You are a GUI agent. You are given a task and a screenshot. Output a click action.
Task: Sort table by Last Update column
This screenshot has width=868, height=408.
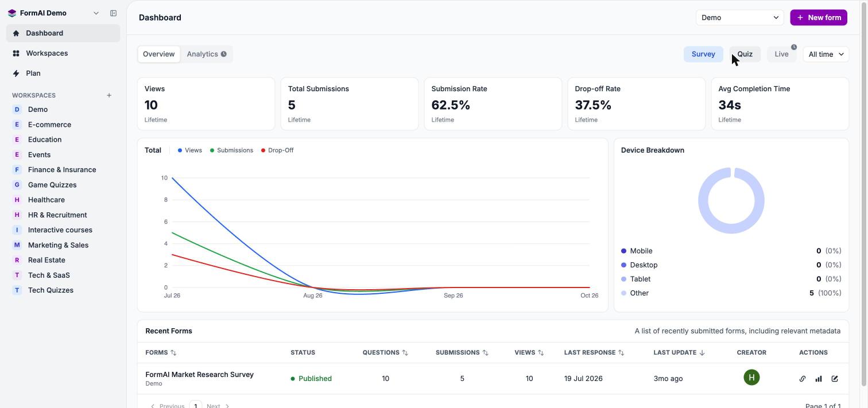point(679,352)
